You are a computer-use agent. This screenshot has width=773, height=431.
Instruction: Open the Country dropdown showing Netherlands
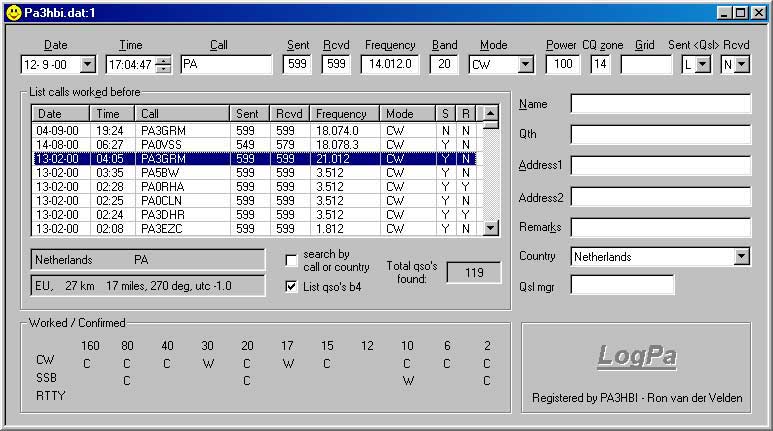coord(741,256)
